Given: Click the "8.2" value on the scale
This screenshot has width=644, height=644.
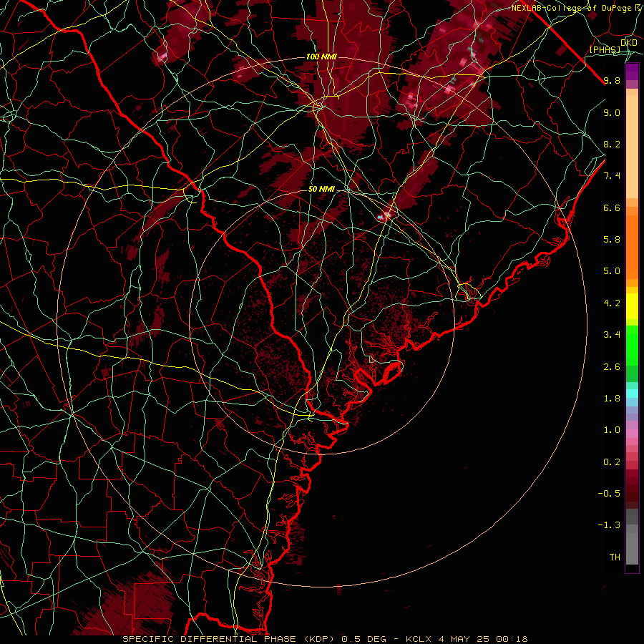Looking at the screenshot, I should click(x=612, y=144).
